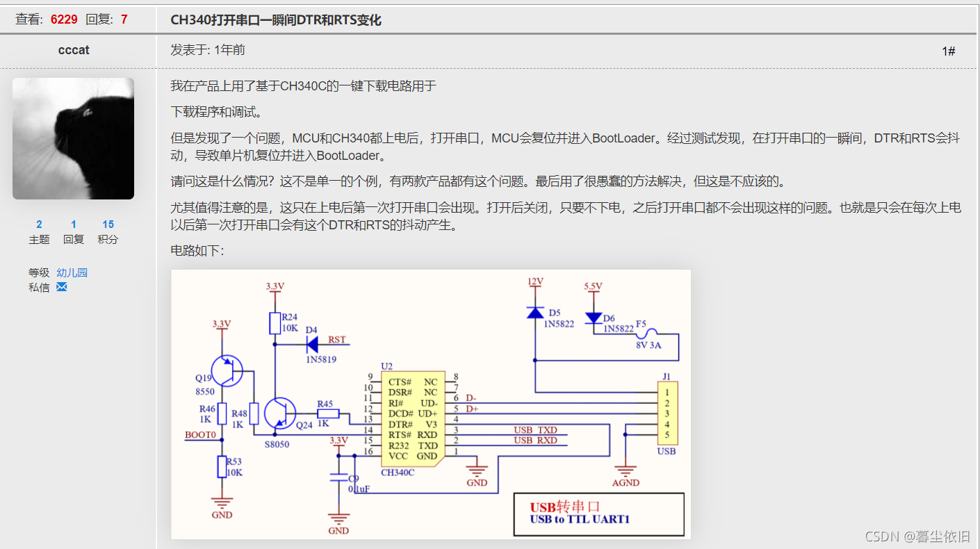The width and height of the screenshot is (980, 549).
Task: Click the reply count 7
Action: point(124,19)
